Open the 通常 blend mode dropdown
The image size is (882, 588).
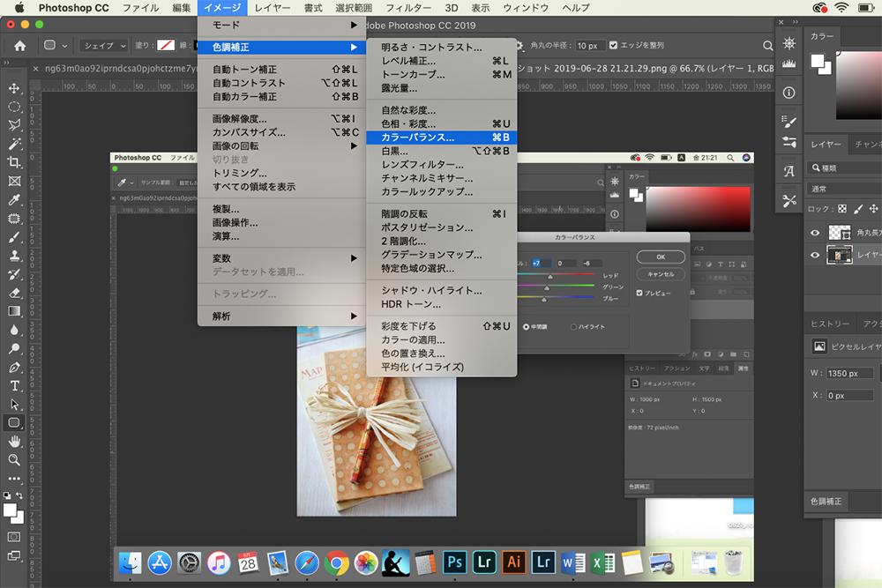tap(844, 189)
